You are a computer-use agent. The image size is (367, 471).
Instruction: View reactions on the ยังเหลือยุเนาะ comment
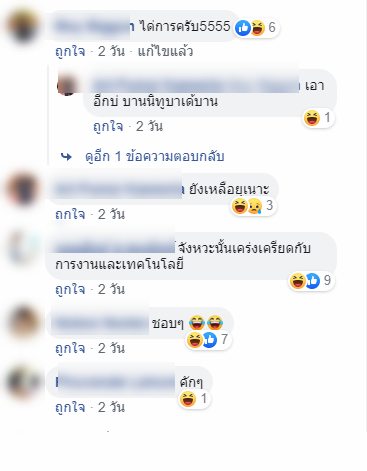tap(253, 206)
